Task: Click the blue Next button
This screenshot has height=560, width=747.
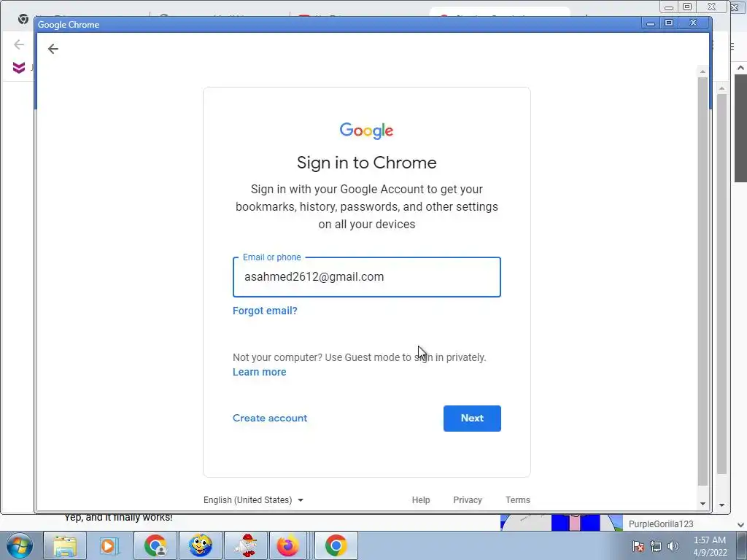Action: tap(472, 418)
